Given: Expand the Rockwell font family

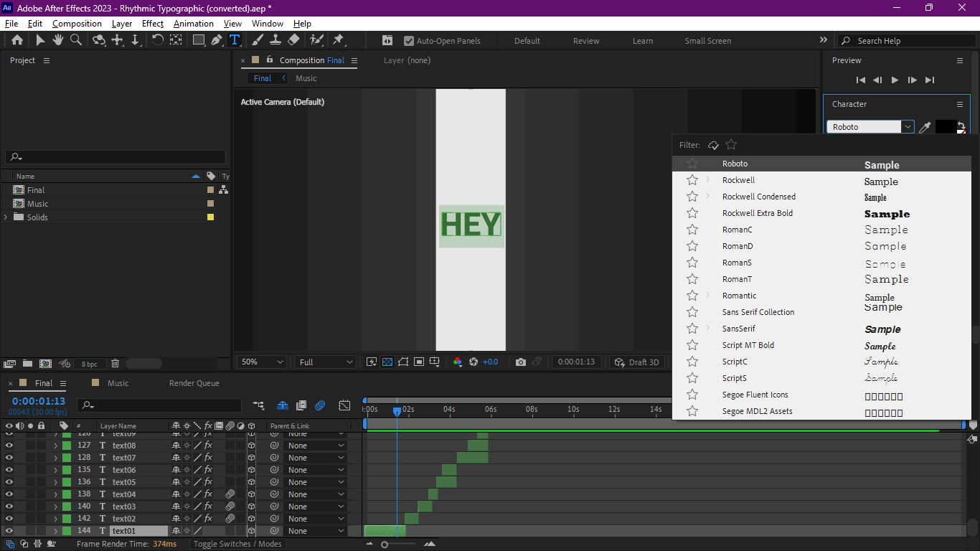Looking at the screenshot, I should click(x=707, y=179).
